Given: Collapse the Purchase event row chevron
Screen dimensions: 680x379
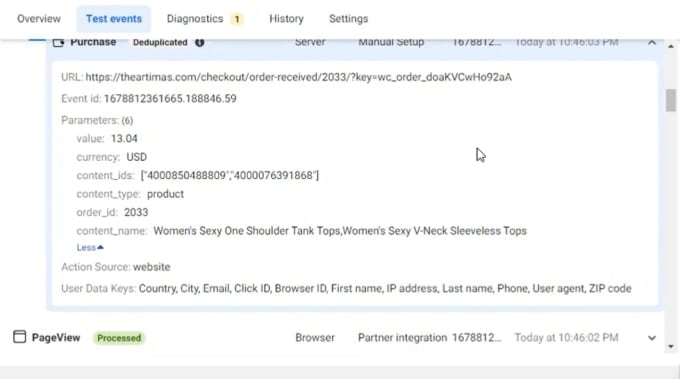Looking at the screenshot, I should (x=651, y=42).
